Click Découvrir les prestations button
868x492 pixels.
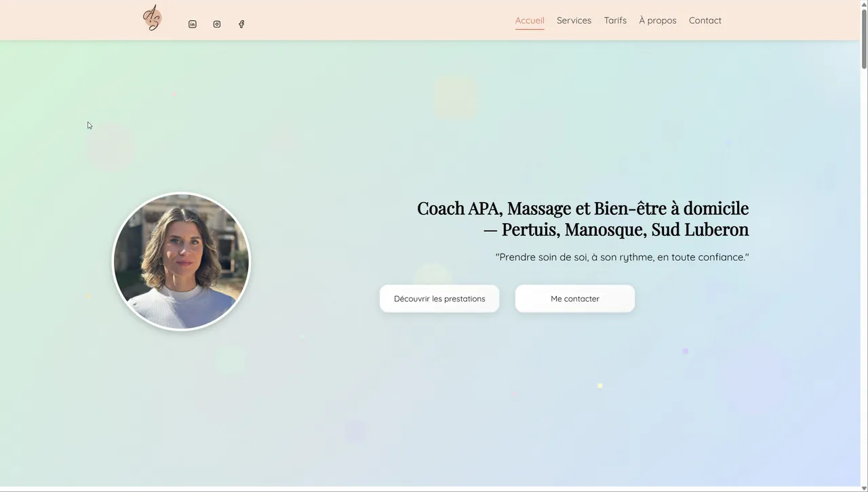pos(439,299)
